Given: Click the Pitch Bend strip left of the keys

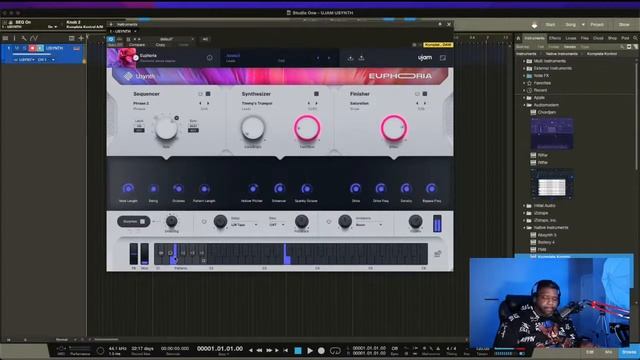Looking at the screenshot, I should click(x=133, y=254).
